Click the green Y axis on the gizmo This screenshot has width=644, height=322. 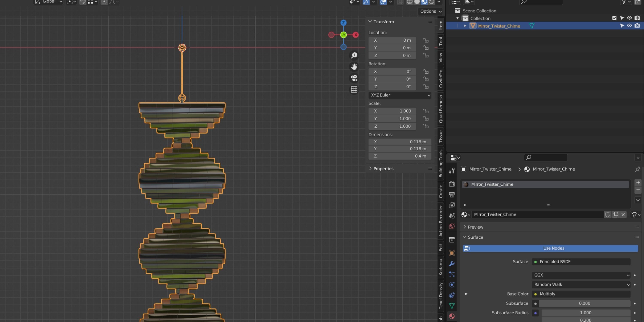coord(343,35)
